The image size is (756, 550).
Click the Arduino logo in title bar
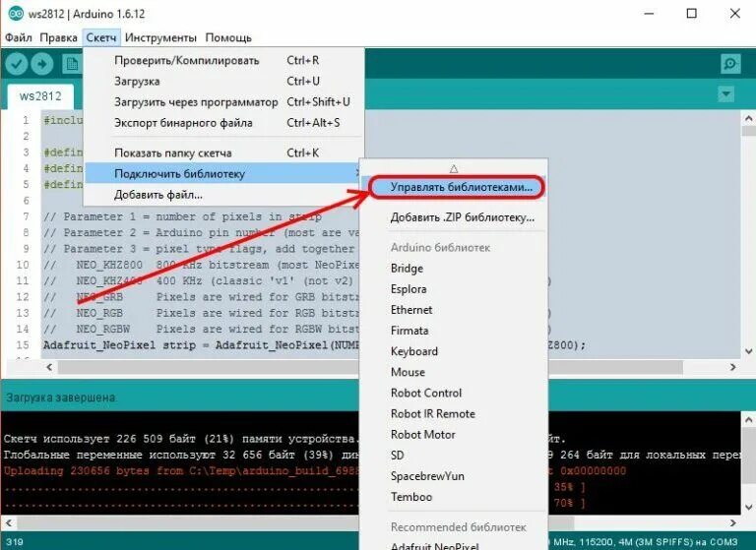(x=16, y=14)
